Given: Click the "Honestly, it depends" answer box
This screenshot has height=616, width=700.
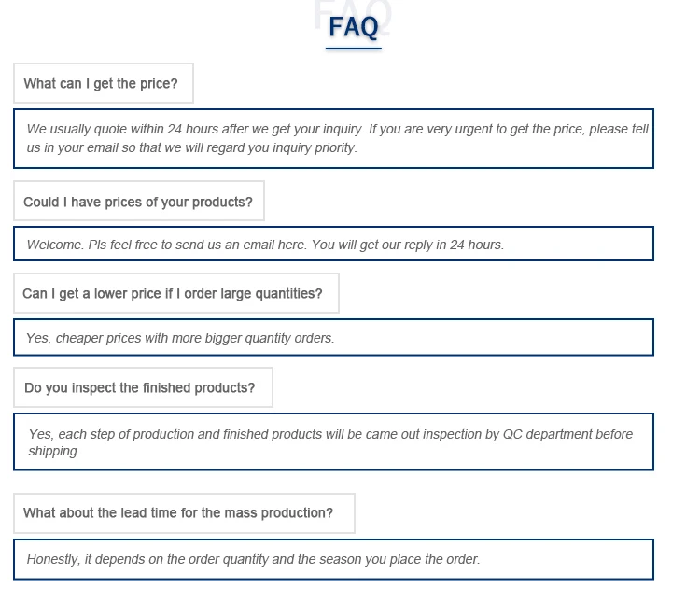Looking at the screenshot, I should [333, 560].
